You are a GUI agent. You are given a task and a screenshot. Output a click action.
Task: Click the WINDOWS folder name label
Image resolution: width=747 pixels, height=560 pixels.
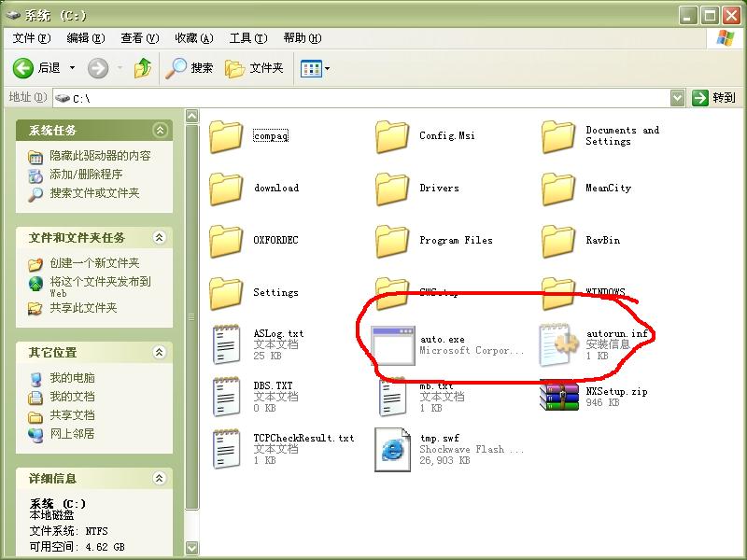(x=605, y=291)
